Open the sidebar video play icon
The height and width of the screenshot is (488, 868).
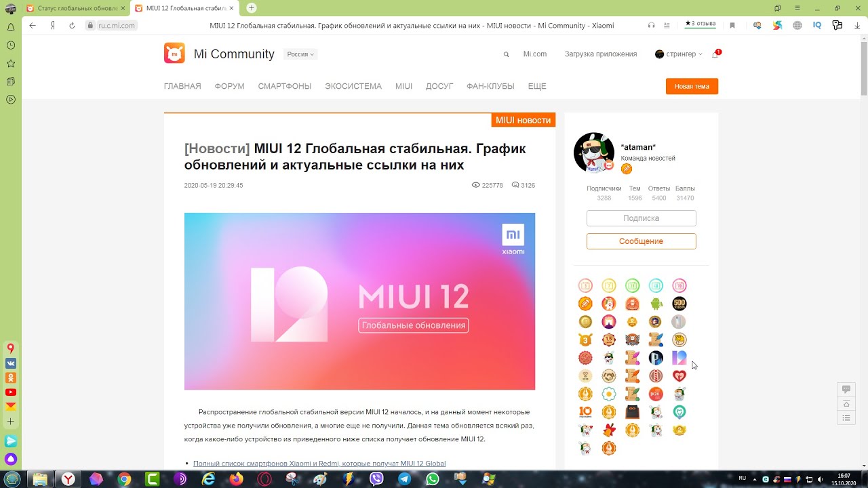tap(11, 100)
